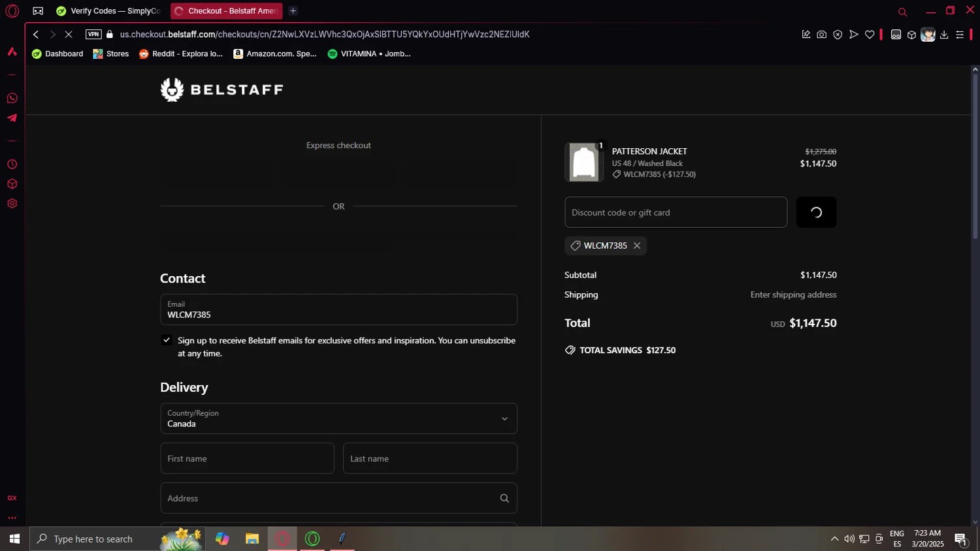
Task: Open the extensions cube icon
Action: [911, 35]
